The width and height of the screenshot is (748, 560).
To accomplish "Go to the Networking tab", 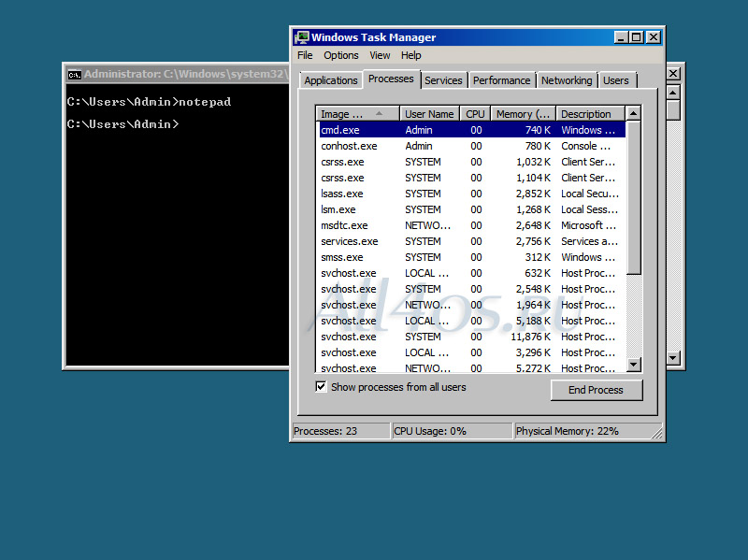I will pos(567,80).
